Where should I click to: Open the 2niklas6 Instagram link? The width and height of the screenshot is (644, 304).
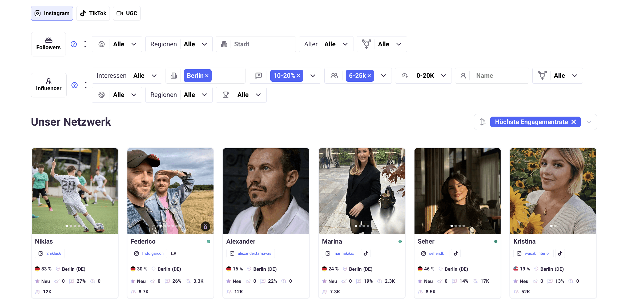(54, 253)
